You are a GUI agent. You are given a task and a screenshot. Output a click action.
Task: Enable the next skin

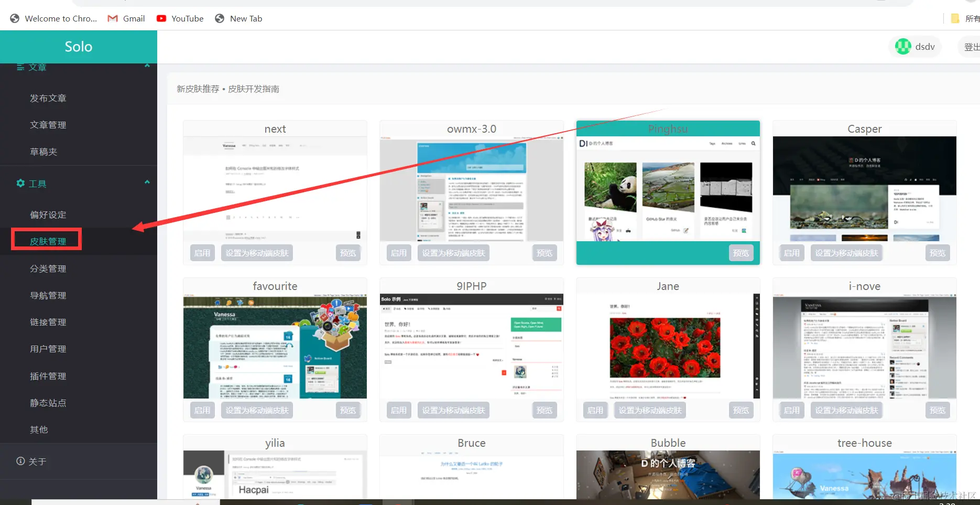202,253
